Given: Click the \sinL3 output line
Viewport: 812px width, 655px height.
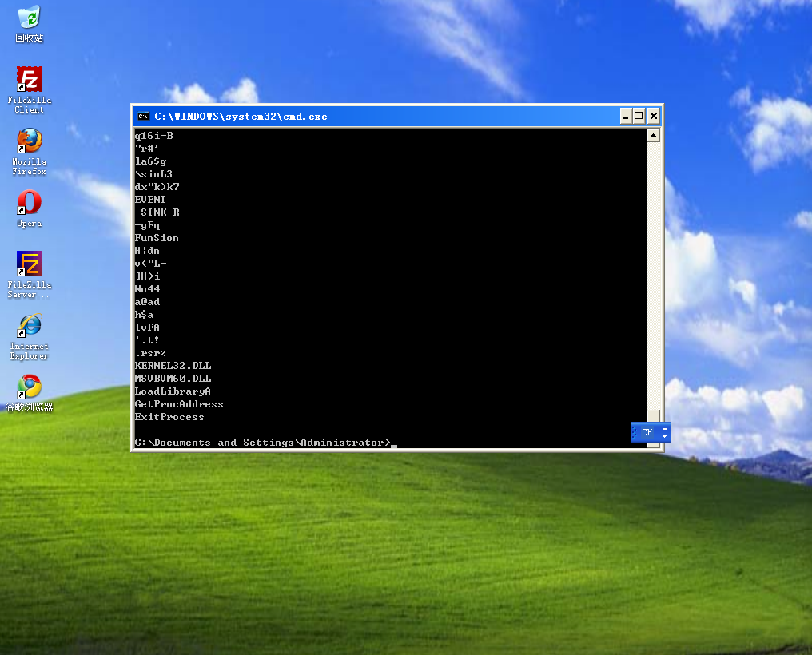Looking at the screenshot, I should pos(153,174).
